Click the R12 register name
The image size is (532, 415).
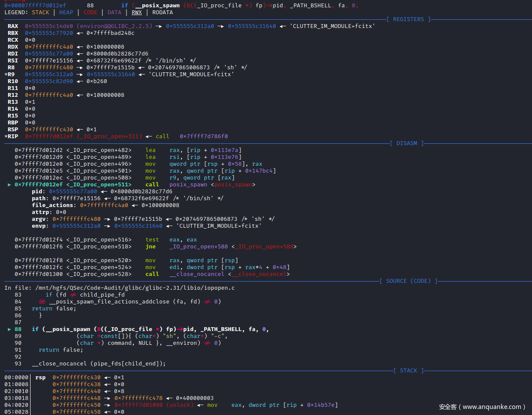[x=13, y=95]
